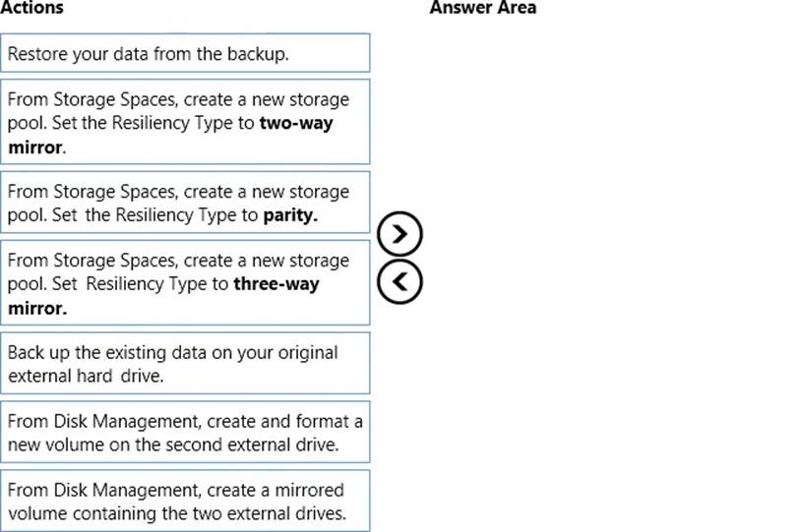Click the "Actions" heading
Screen dimensions: 800x532
point(32,8)
